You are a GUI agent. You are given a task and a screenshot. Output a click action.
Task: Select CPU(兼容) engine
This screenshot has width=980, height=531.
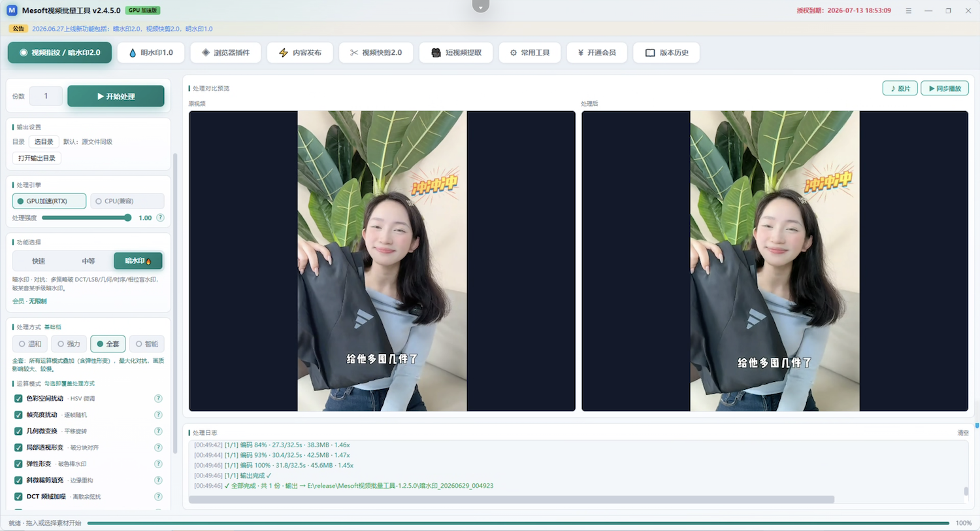click(x=127, y=201)
